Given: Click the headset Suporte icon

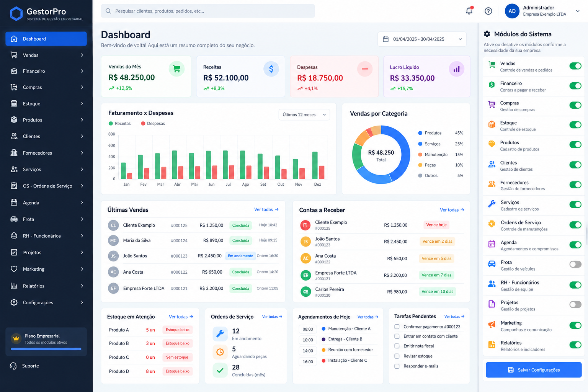Looking at the screenshot, I should 13,366.
